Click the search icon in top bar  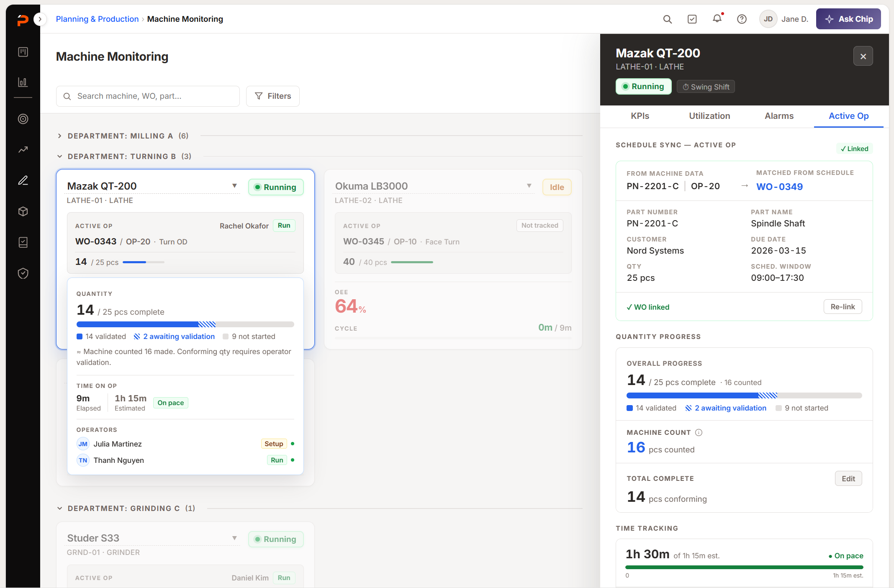click(x=668, y=19)
